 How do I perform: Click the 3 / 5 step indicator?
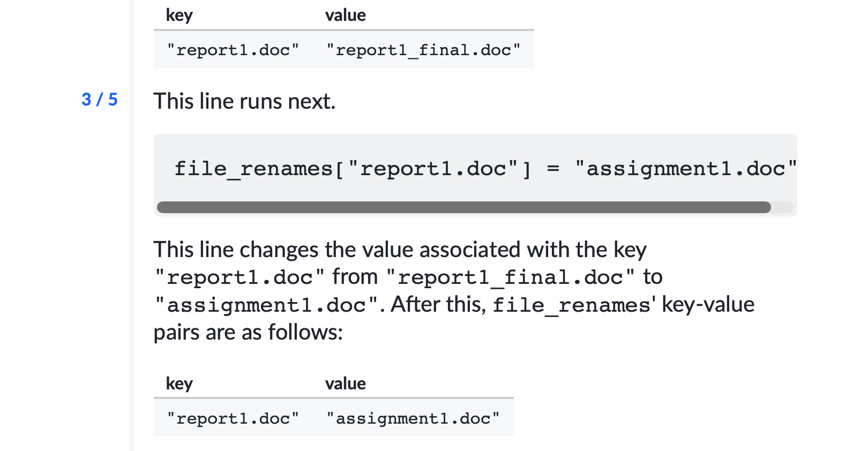coord(99,100)
